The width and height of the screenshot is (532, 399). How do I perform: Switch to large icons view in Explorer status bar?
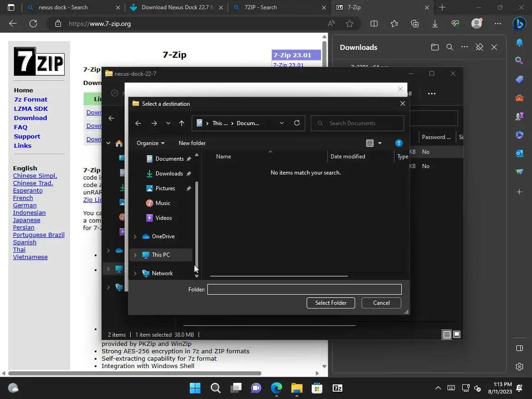click(457, 334)
